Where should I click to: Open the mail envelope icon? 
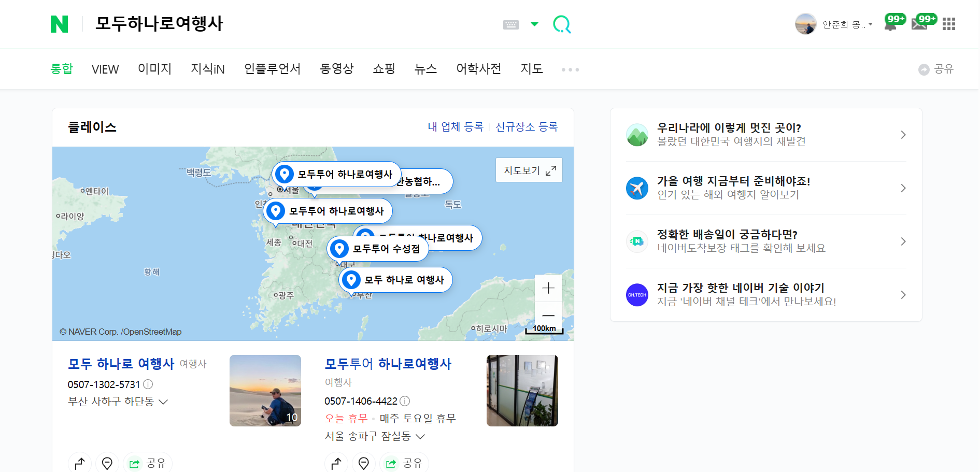coord(919,24)
